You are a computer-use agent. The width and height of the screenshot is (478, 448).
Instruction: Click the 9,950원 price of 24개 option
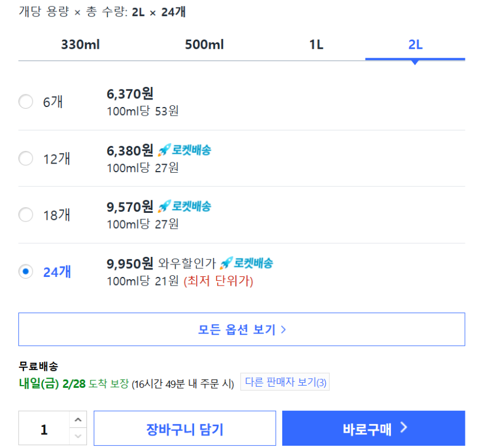coord(130,263)
